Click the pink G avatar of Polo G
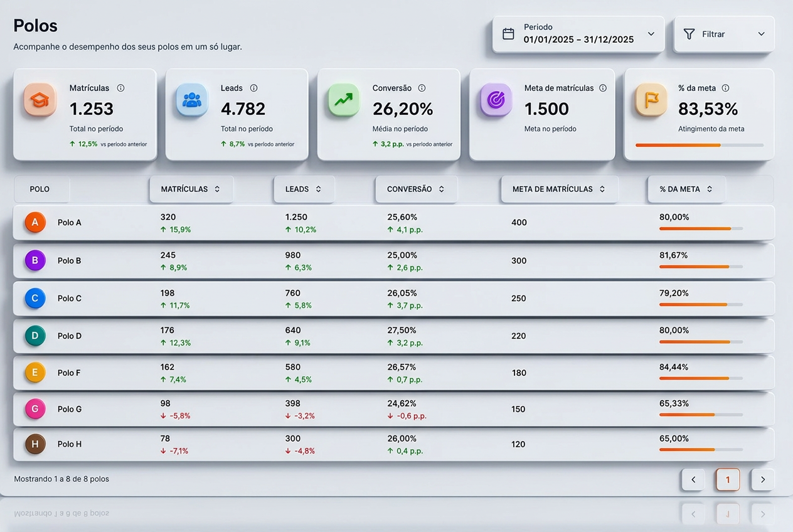 pyautogui.click(x=35, y=409)
